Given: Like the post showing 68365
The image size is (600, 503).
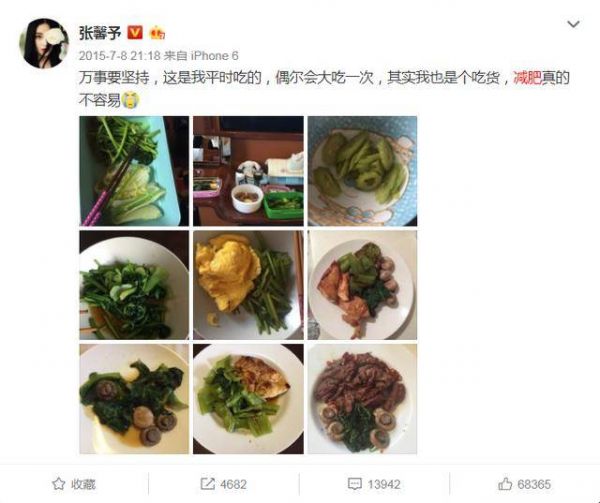Looking at the screenshot, I should pyautogui.click(x=524, y=484).
